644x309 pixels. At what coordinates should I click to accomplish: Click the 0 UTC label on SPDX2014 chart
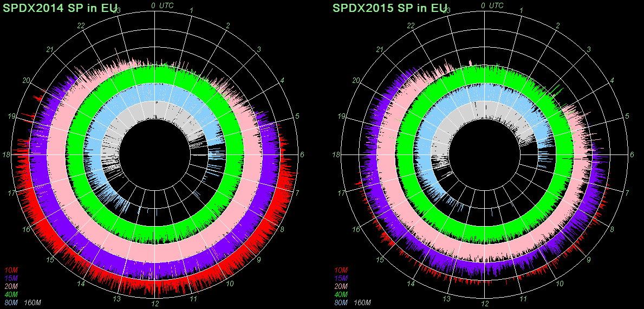pyautogui.click(x=161, y=5)
